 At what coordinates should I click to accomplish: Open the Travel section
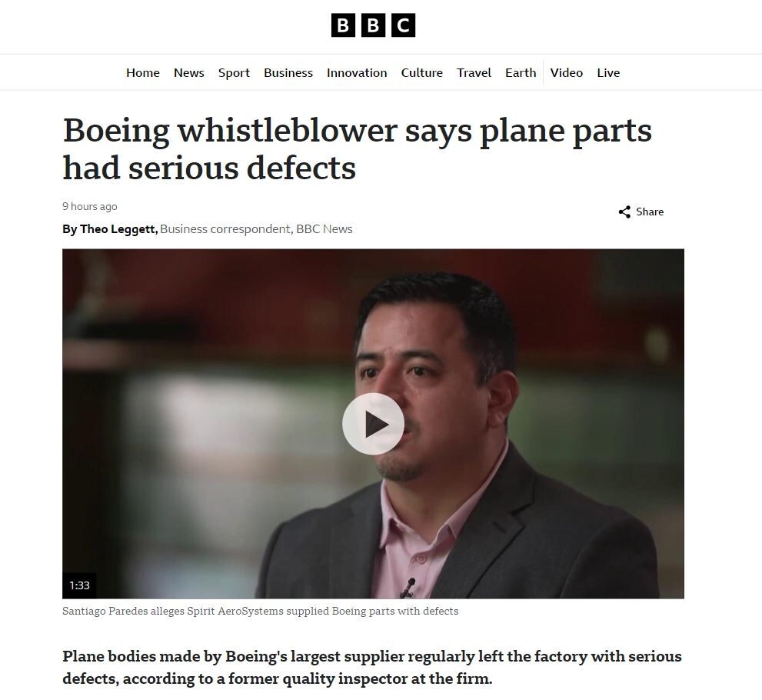click(474, 73)
